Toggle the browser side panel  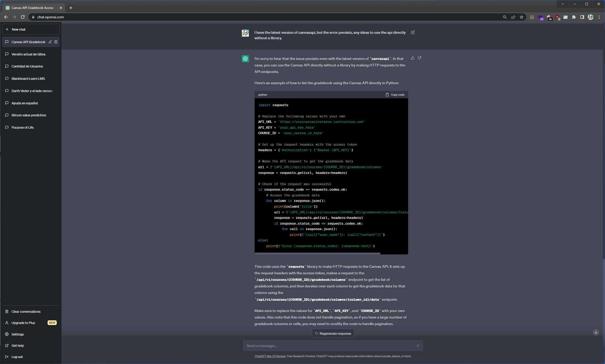(582, 17)
